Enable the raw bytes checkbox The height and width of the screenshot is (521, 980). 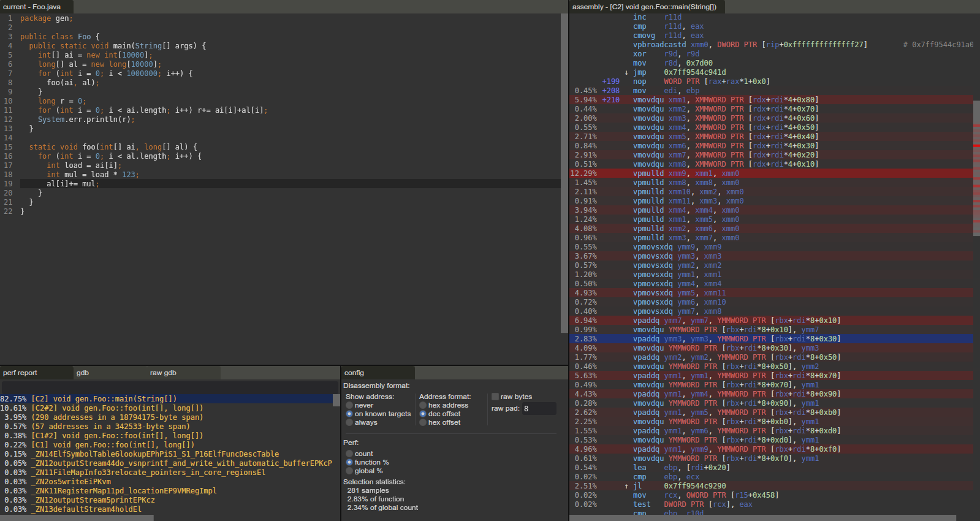pos(495,397)
